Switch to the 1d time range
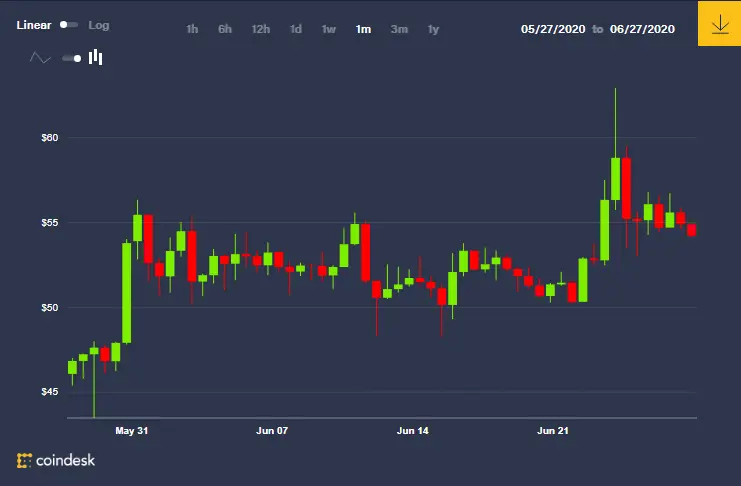This screenshot has width=741, height=486. 296,29
